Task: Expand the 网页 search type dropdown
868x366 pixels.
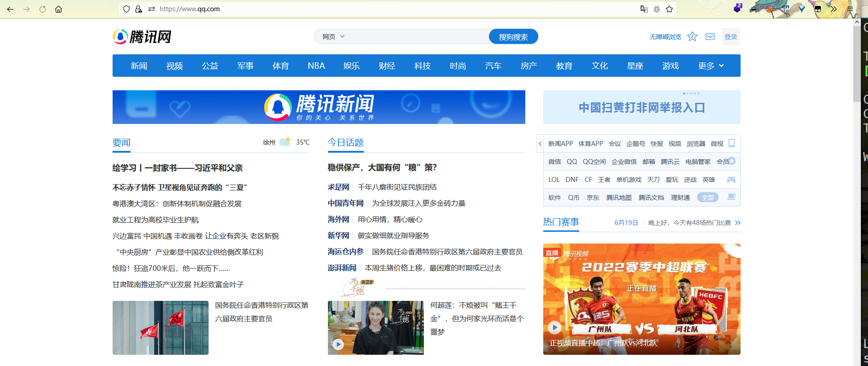Action: pyautogui.click(x=333, y=37)
